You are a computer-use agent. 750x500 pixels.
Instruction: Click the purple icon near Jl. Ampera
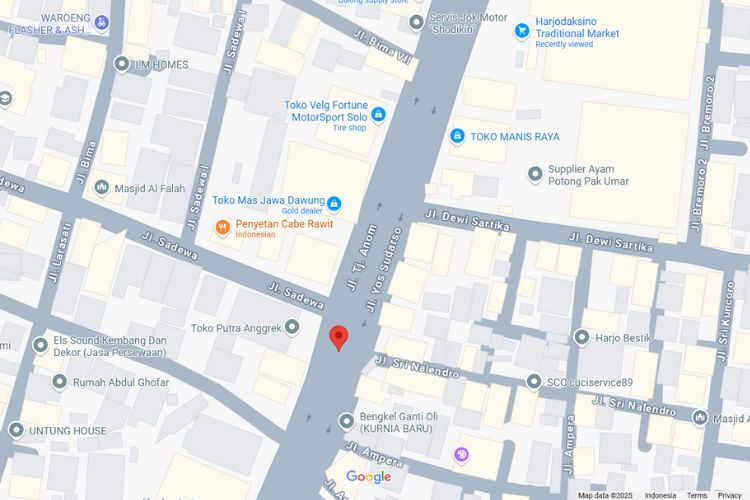(x=462, y=455)
